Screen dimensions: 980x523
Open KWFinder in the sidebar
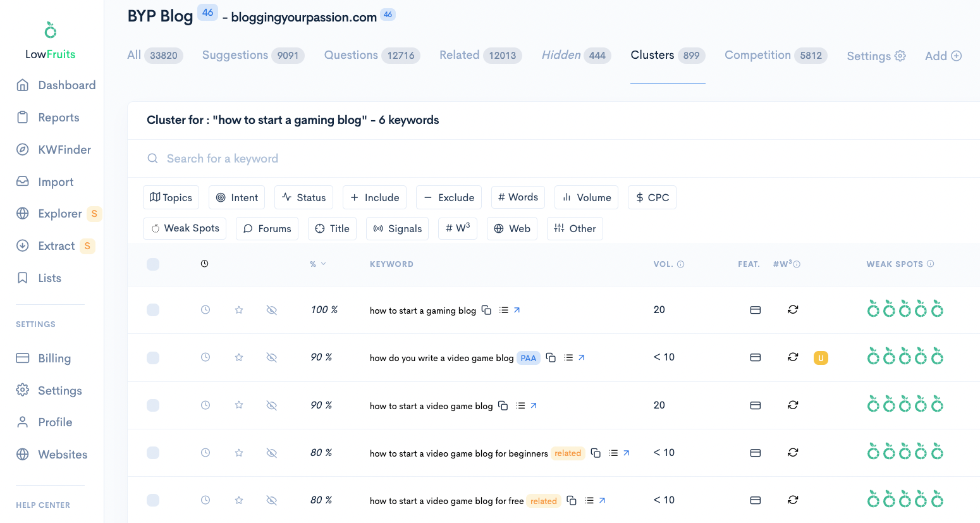(x=54, y=150)
